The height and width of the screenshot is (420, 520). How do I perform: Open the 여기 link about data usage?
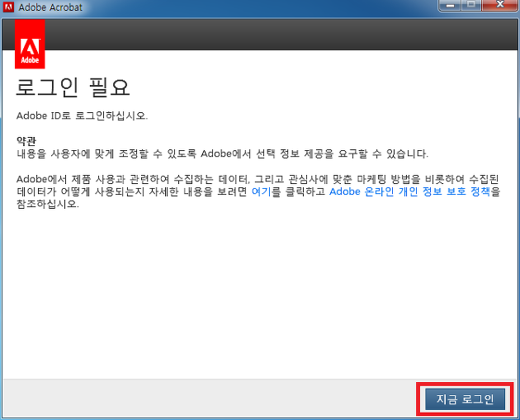262,191
